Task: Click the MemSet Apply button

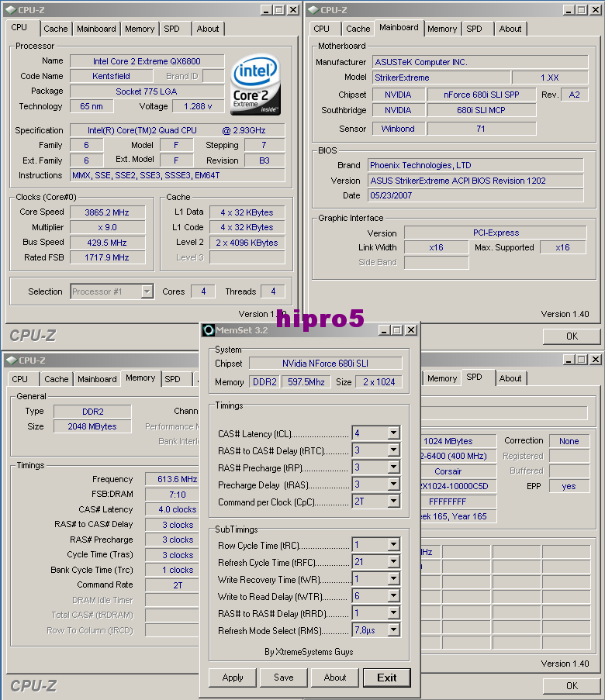Action: pos(233,678)
